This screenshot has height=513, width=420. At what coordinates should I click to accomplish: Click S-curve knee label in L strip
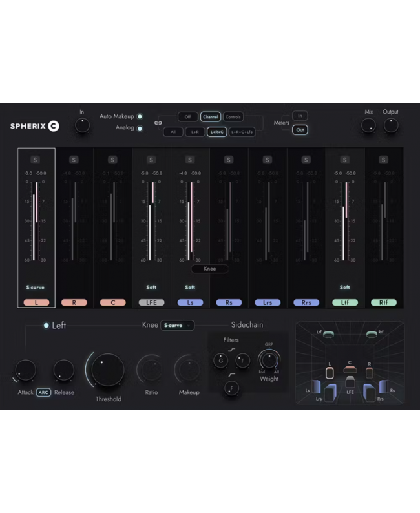pos(36,288)
